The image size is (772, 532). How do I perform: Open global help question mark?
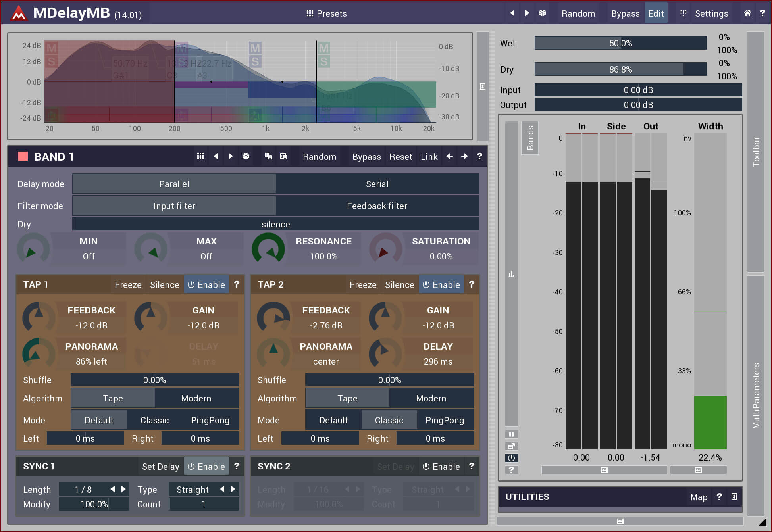762,13
